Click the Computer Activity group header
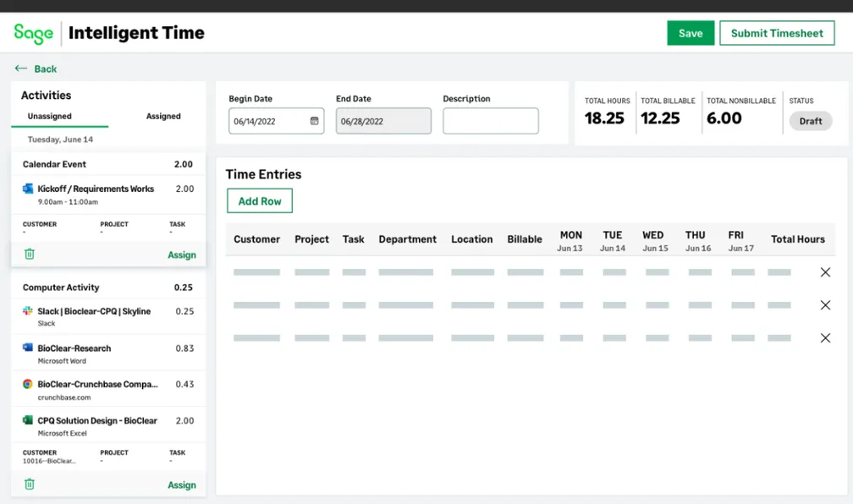The image size is (853, 504). click(x=108, y=287)
